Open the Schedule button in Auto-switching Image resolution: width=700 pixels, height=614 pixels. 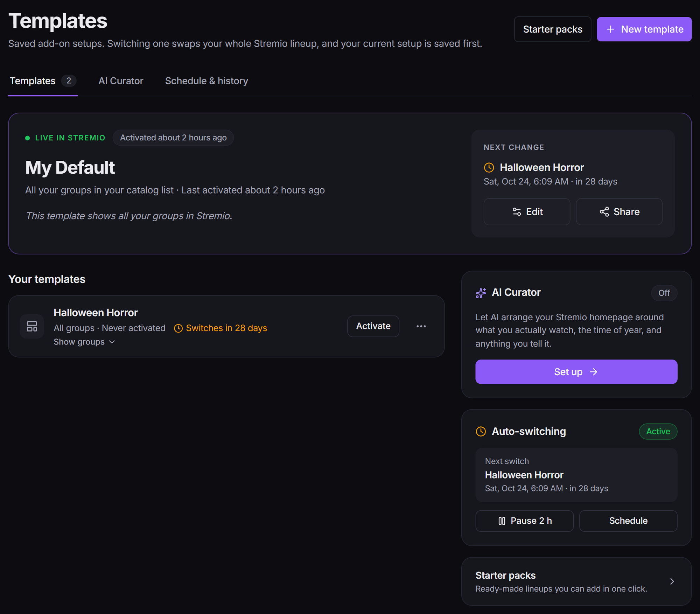tap(628, 521)
